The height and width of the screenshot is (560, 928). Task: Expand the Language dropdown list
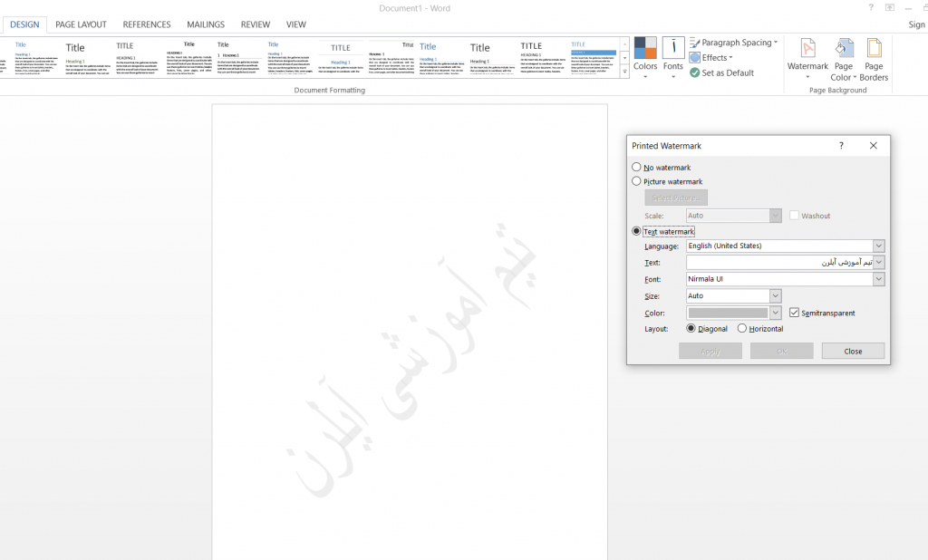(878, 246)
